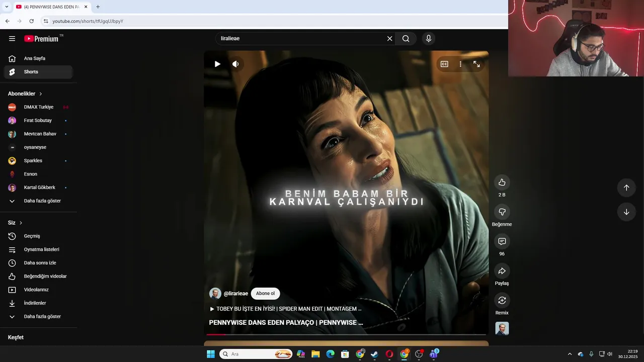Expand the Abonelikler section
The width and height of the screenshot is (644, 362).
(x=25, y=94)
